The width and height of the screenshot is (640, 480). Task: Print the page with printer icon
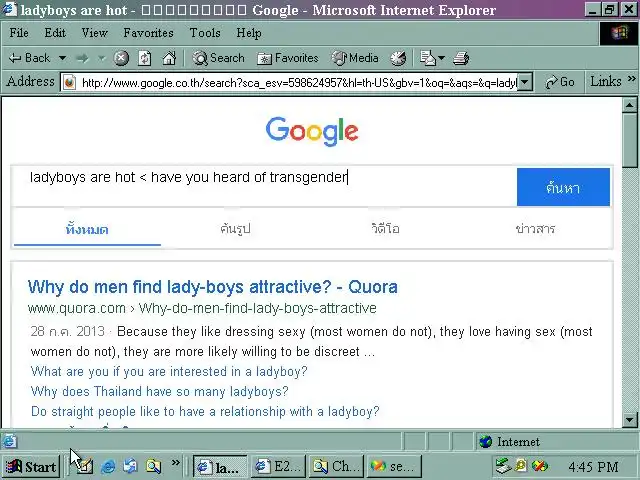tap(461, 58)
